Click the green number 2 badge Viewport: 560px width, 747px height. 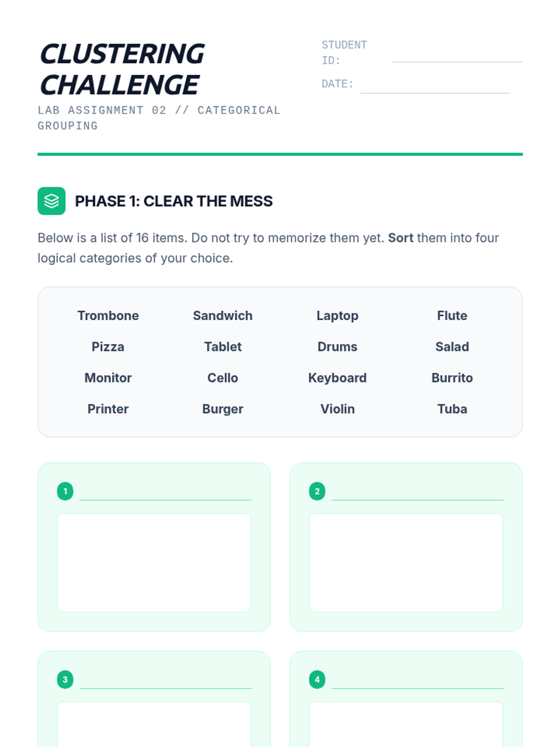tap(317, 491)
